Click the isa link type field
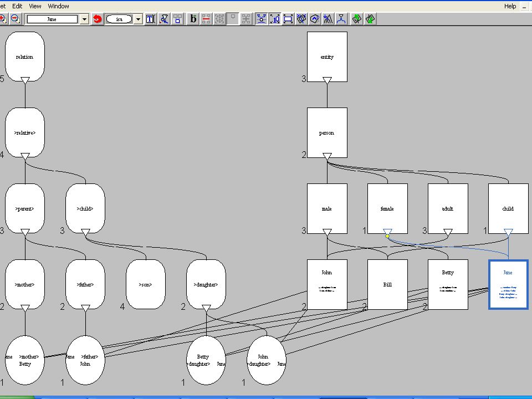 click(x=119, y=19)
